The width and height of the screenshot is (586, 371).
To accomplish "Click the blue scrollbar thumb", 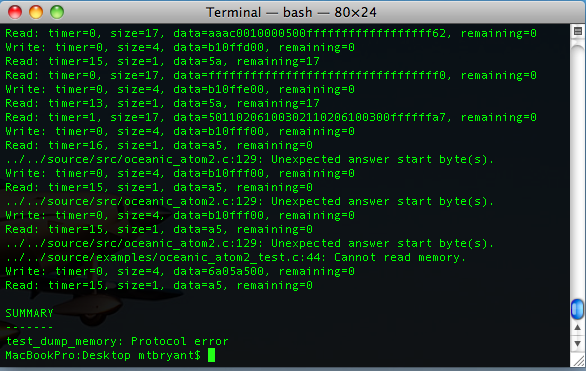I will pos(577,309).
